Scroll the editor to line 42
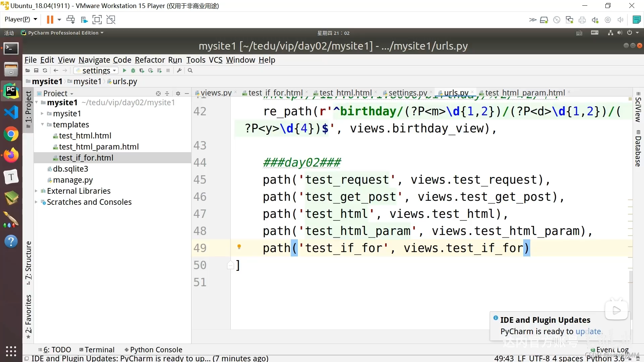The width and height of the screenshot is (644, 362). point(200,111)
